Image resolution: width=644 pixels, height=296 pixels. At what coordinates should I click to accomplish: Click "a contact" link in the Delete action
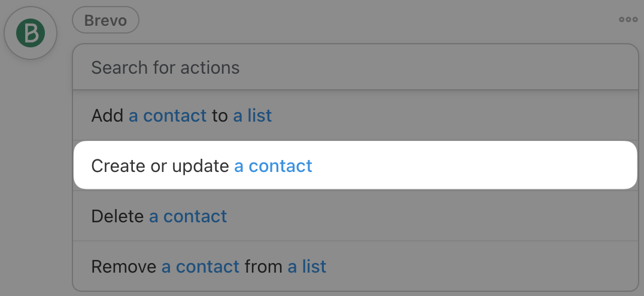click(188, 216)
